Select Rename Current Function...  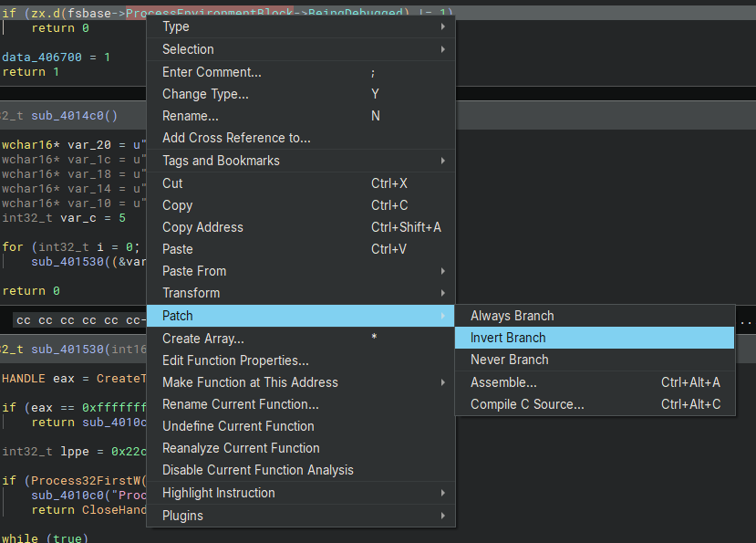(x=300, y=404)
